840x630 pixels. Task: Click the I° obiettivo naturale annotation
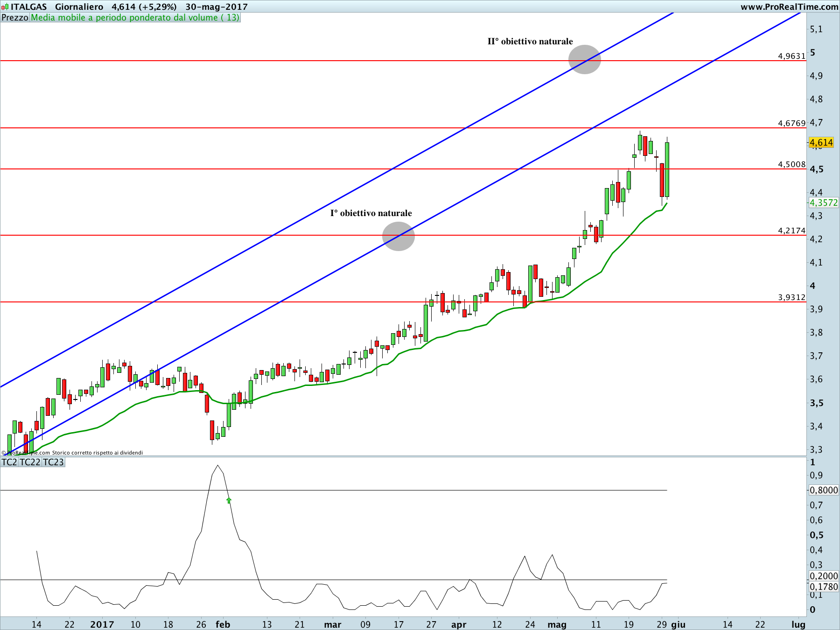point(371,213)
